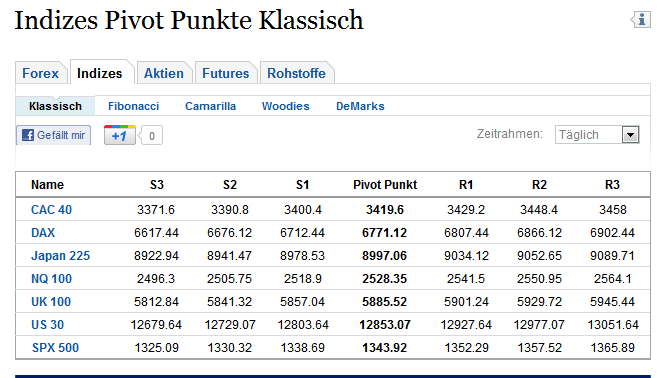Choose the Woodies pivot method
The image size is (660, 378).
tap(285, 106)
